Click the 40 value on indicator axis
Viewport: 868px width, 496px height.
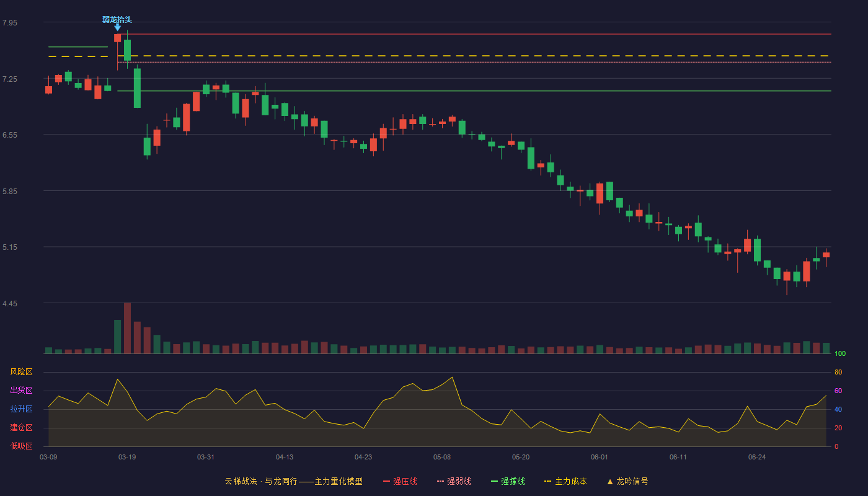[x=838, y=409]
